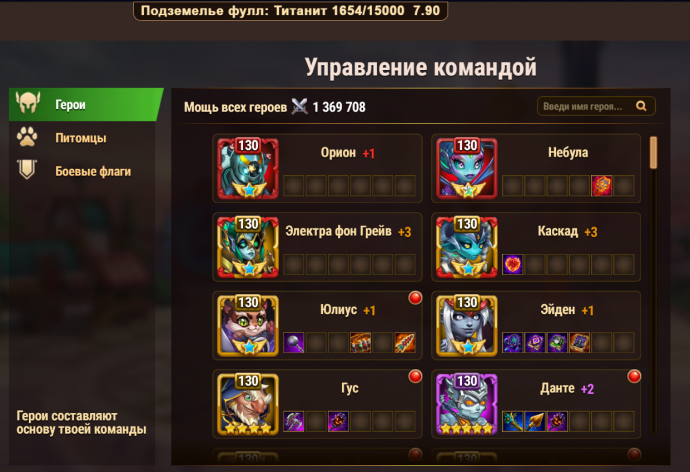Switch to the Питомцы tab
The height and width of the screenshot is (472, 690).
coord(81,138)
